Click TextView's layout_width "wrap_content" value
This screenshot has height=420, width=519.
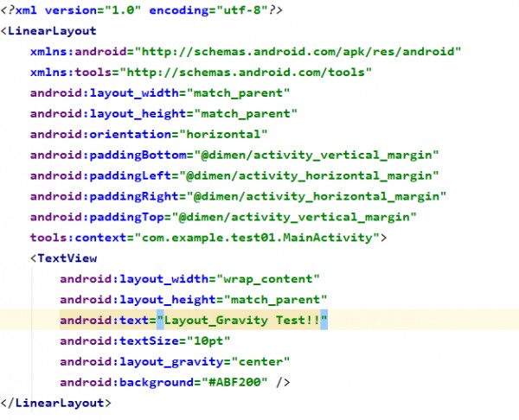point(268,279)
